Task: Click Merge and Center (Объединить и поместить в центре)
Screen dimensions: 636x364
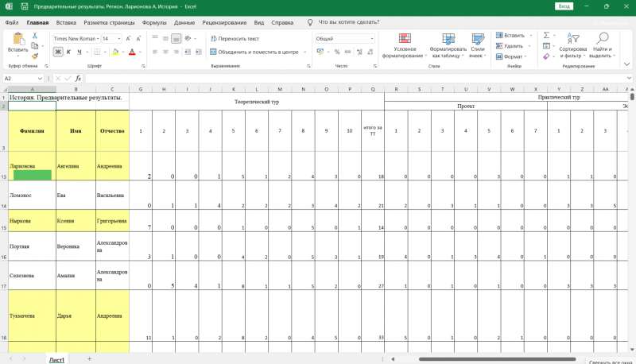Action: [254, 52]
